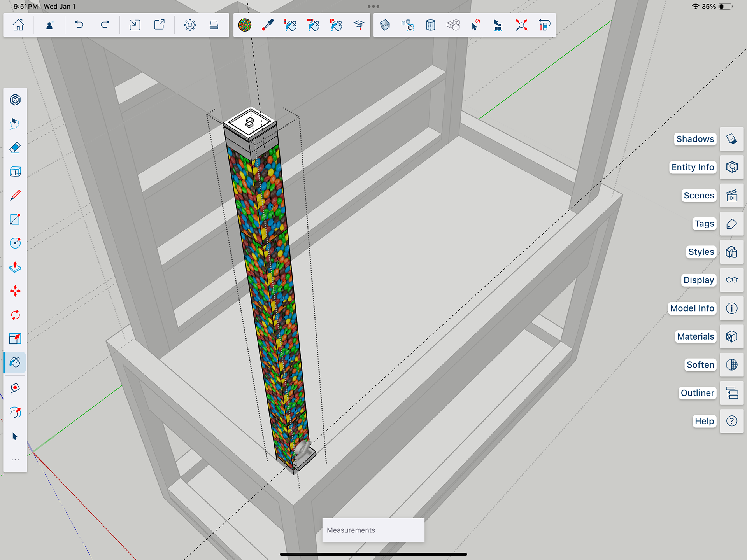Expand the Materials panel
Viewport: 747px width, 560px height.
pyautogui.click(x=731, y=337)
